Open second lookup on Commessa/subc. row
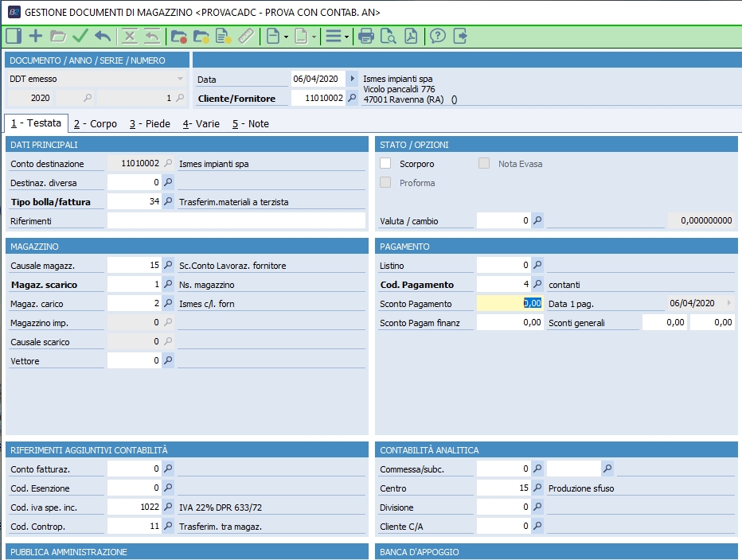Image resolution: width=742 pixels, height=560 pixels. tap(607, 469)
